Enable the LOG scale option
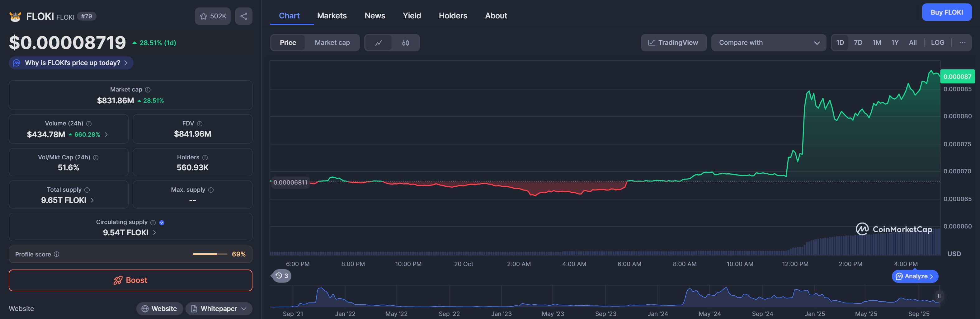This screenshot has width=980, height=319. pyautogui.click(x=937, y=43)
